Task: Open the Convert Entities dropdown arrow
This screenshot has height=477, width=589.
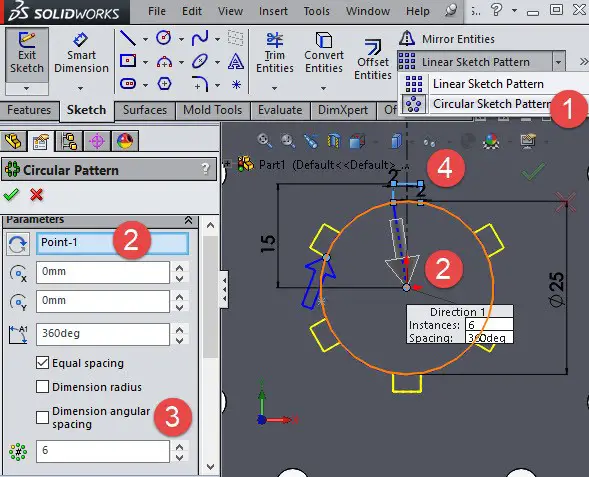Action: (323, 89)
